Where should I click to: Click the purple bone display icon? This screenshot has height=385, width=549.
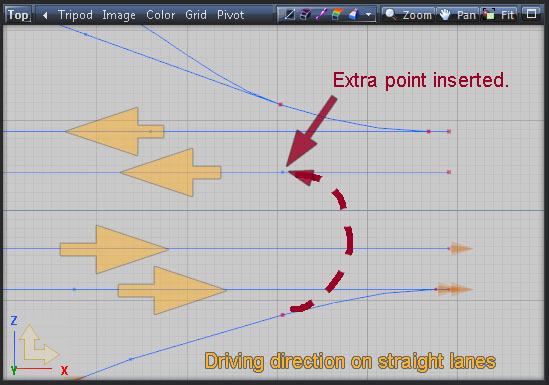click(321, 15)
